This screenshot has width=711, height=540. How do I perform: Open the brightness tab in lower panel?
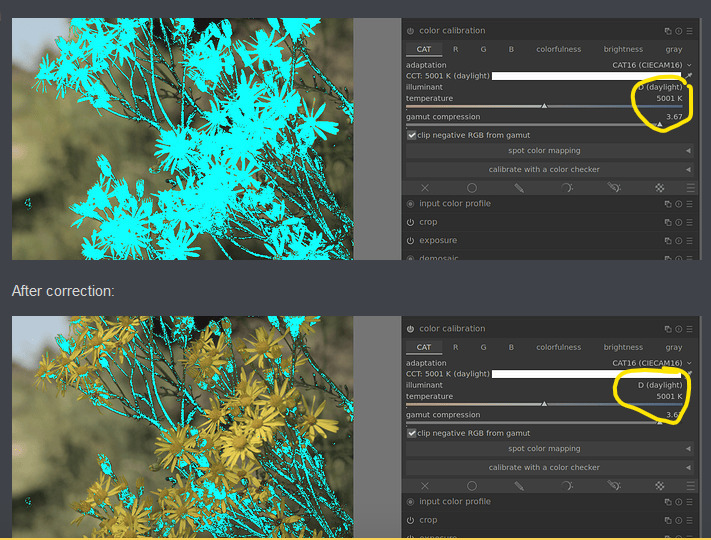[x=623, y=347]
